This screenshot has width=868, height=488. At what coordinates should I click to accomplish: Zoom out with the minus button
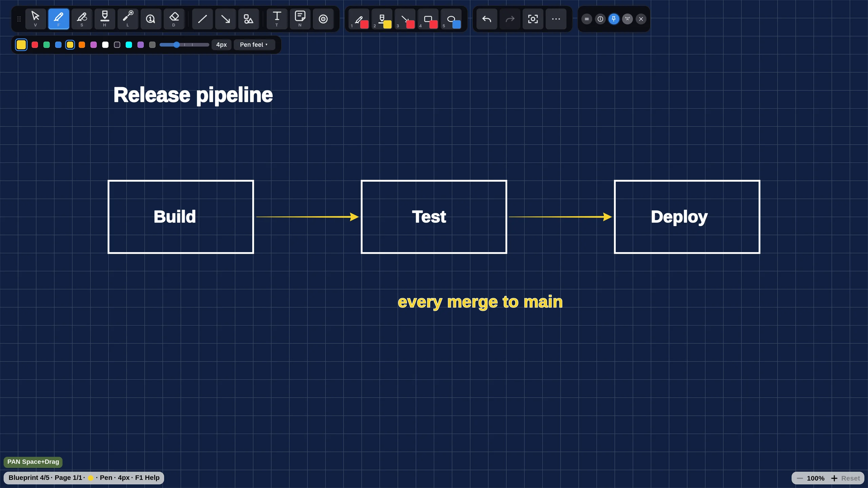(800, 478)
